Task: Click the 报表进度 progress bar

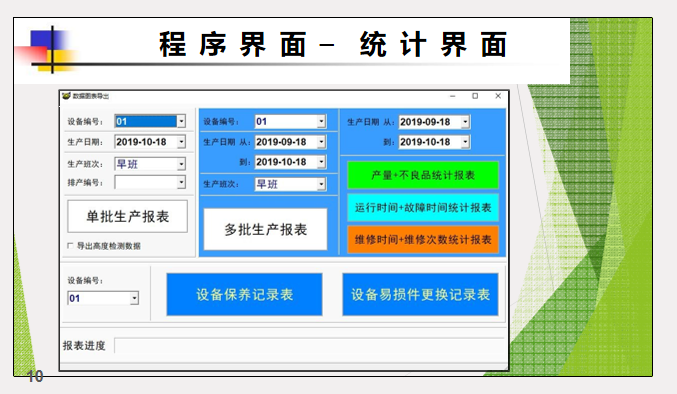Action: coord(310,346)
